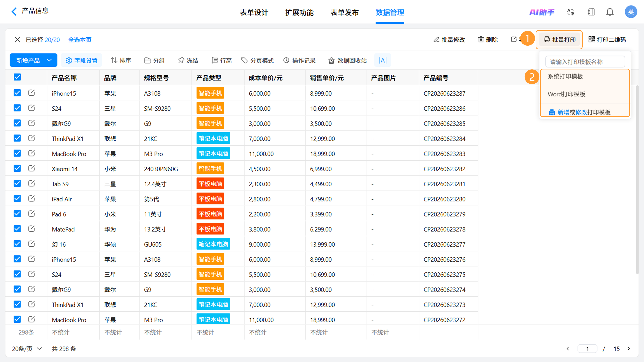The width and height of the screenshot is (644, 362).
Task: Uncheck the iPhone15 CP20260623287 row
Action: [x=17, y=93]
